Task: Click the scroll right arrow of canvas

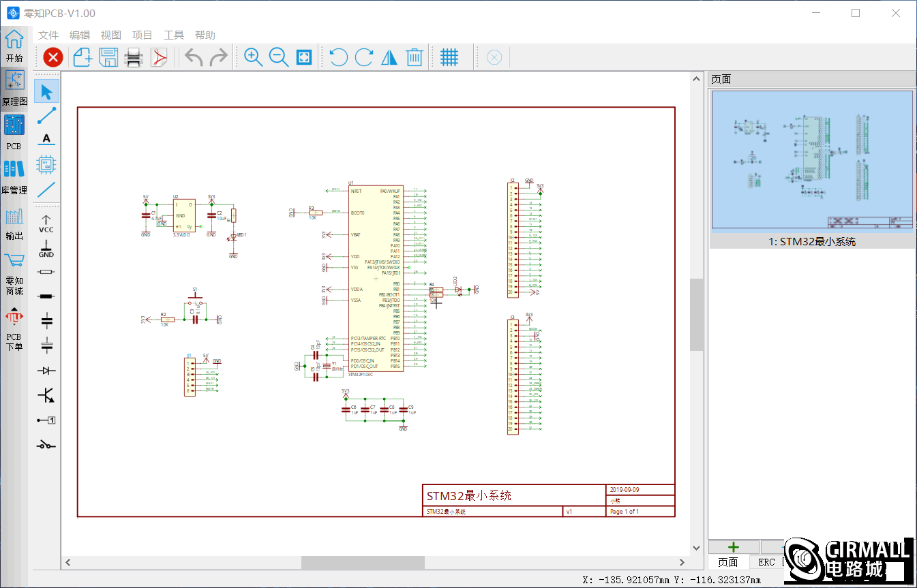Action: tap(683, 562)
